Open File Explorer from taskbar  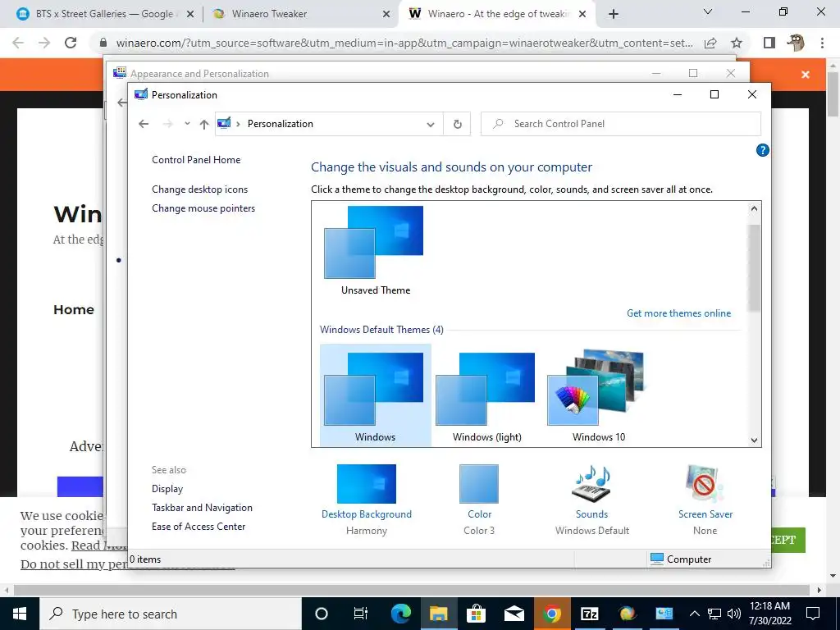pos(438,614)
